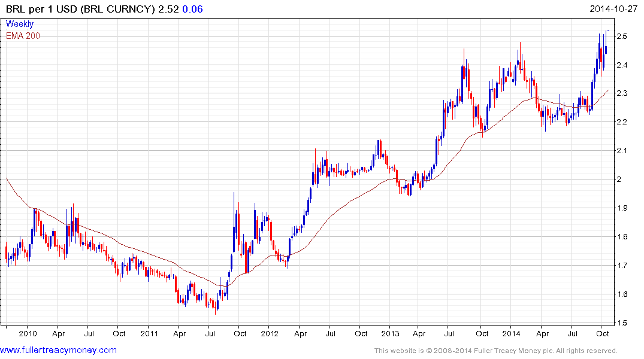The image size is (644, 359).
Task: Click the 2012 year label on time axis
Action: (270, 333)
